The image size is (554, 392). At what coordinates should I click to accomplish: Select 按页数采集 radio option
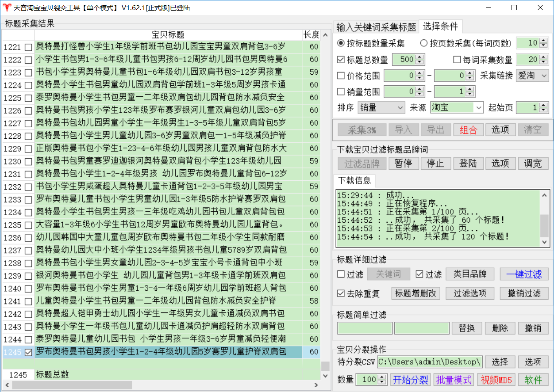[424, 43]
